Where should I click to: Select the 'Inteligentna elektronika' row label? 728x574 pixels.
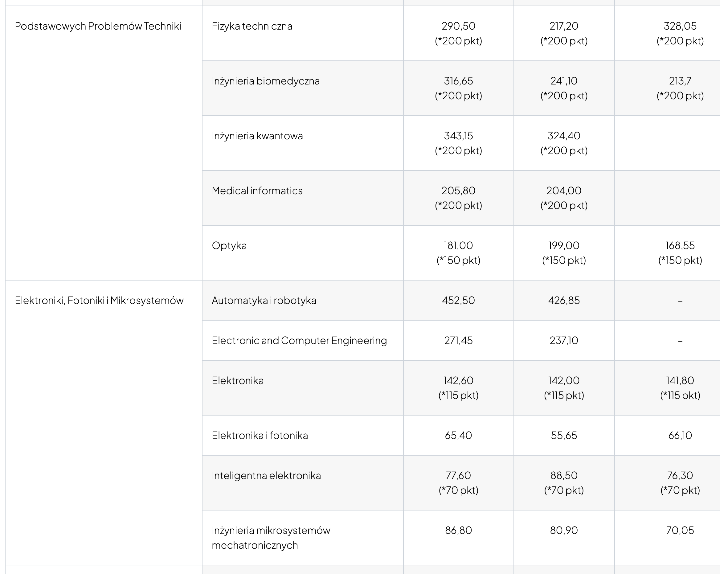click(266, 476)
